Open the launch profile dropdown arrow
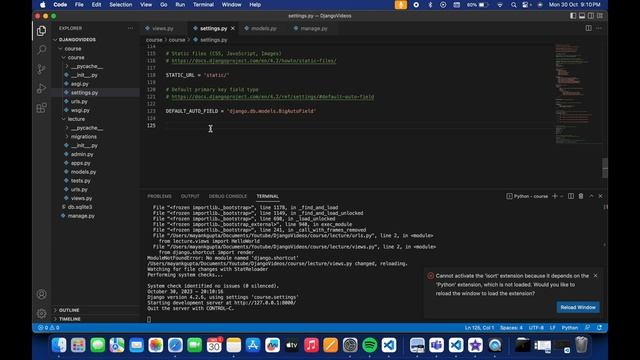 point(562,196)
